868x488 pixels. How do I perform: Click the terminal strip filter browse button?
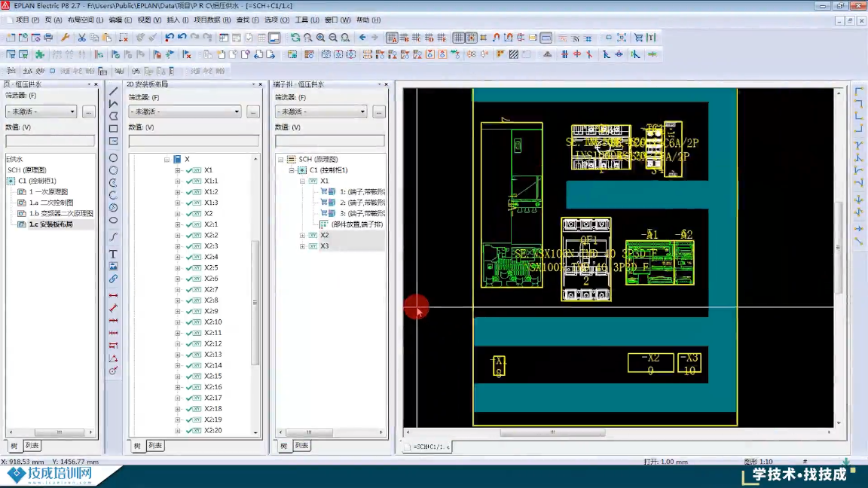coord(379,111)
